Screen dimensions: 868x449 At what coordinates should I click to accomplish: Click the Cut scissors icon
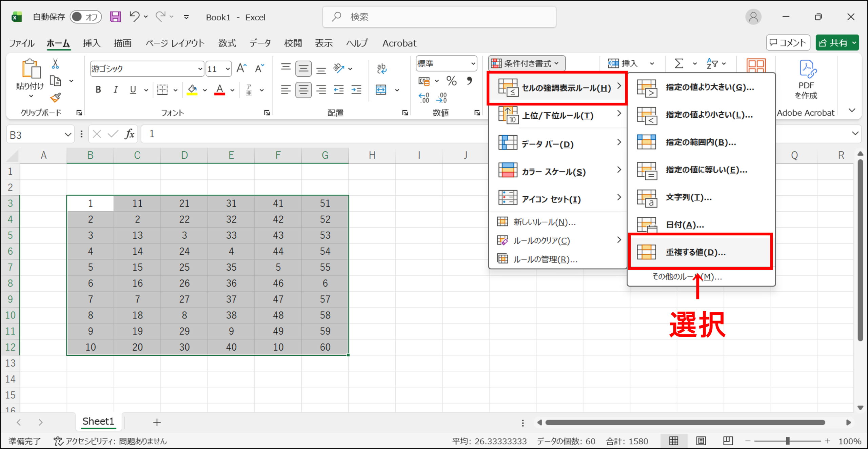[x=55, y=63]
